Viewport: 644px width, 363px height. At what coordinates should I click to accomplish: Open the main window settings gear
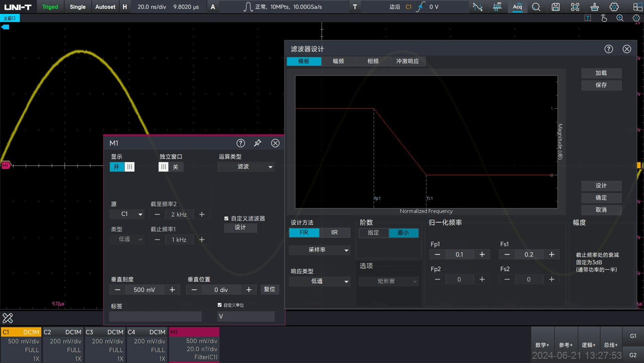(x=637, y=18)
